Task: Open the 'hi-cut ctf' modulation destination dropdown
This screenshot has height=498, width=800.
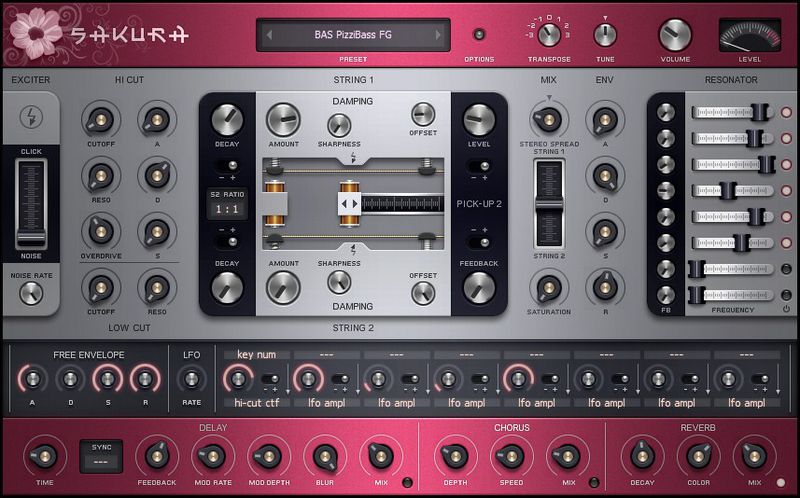Action: click(254, 403)
